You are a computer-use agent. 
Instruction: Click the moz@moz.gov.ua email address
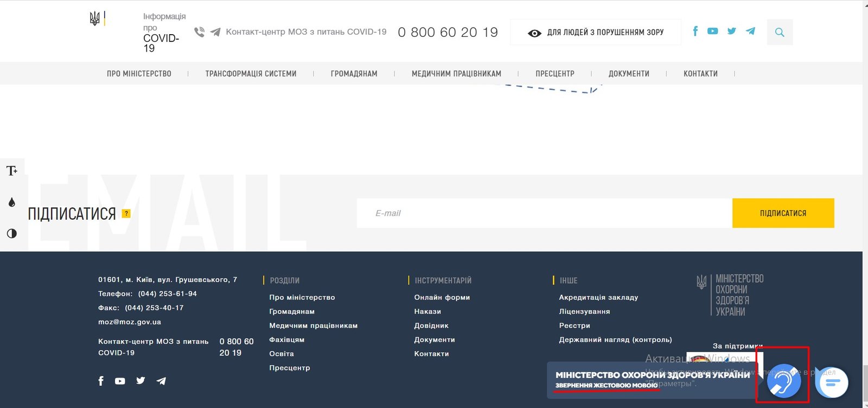point(129,322)
